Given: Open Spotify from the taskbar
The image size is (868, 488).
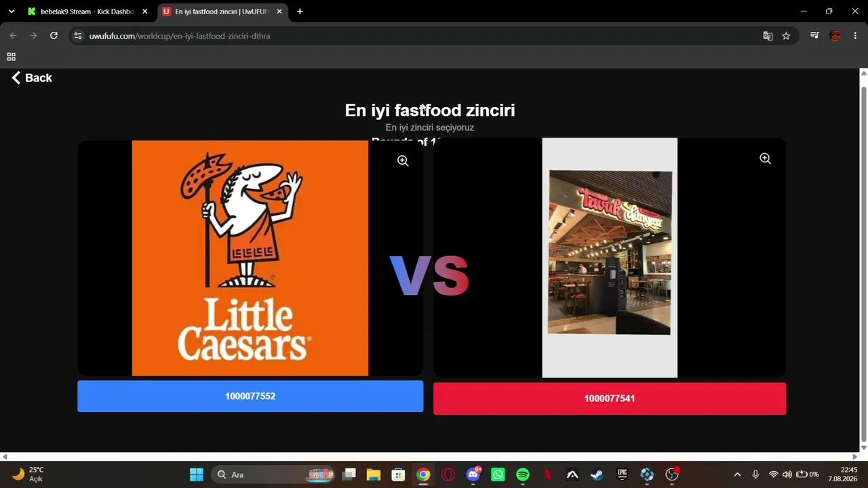Looking at the screenshot, I should pos(523,474).
